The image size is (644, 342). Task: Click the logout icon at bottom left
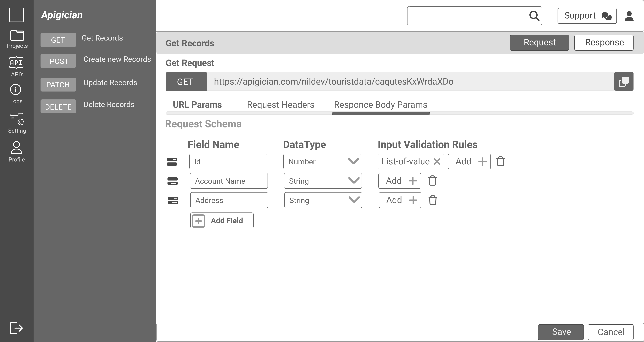(x=16, y=328)
